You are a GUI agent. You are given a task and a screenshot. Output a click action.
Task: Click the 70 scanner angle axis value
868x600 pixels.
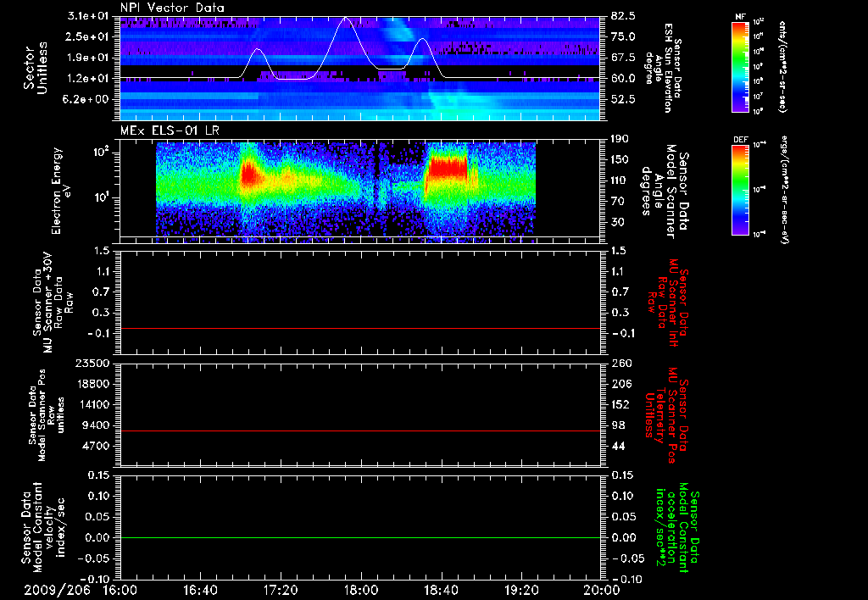(x=619, y=201)
